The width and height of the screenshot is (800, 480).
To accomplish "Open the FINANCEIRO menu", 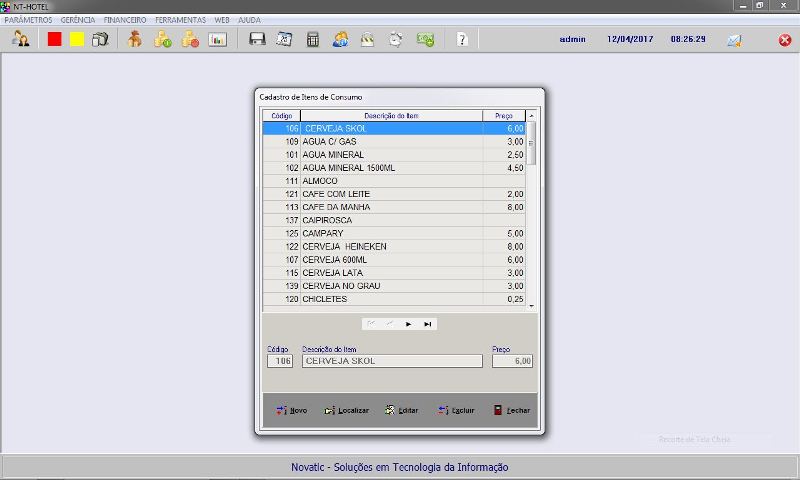I will (x=125, y=20).
